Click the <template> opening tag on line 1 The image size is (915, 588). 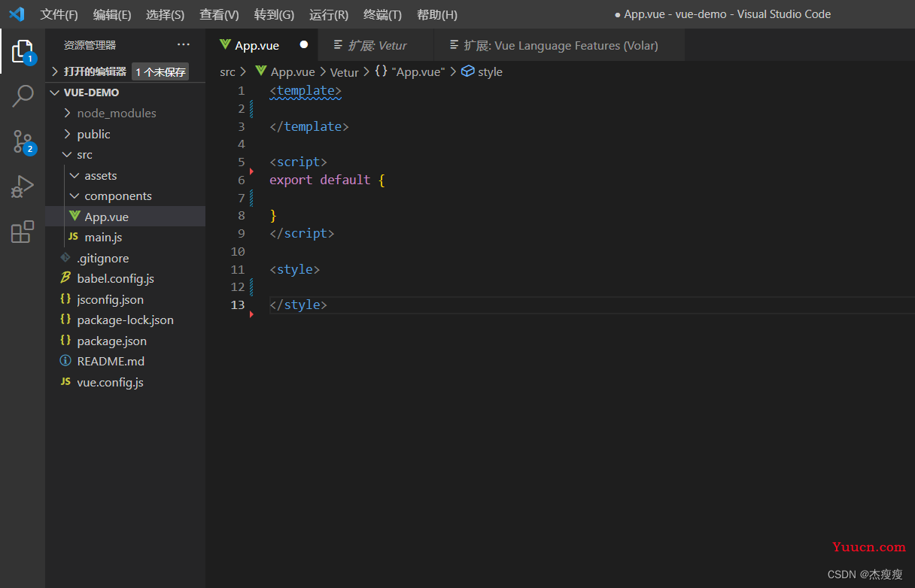[306, 90]
